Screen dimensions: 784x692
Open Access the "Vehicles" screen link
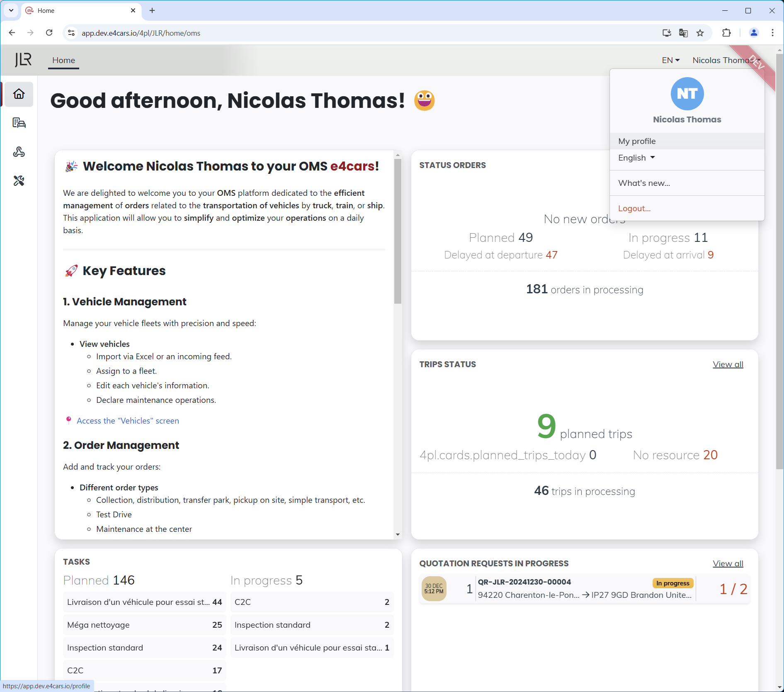128,421
